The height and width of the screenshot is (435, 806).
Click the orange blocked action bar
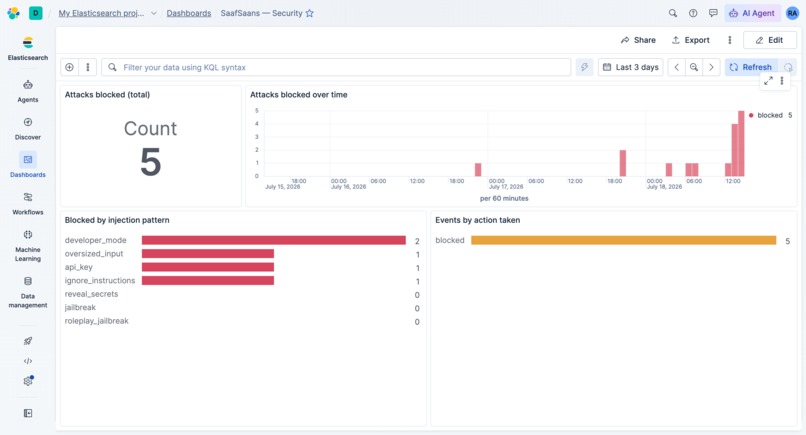(x=624, y=240)
